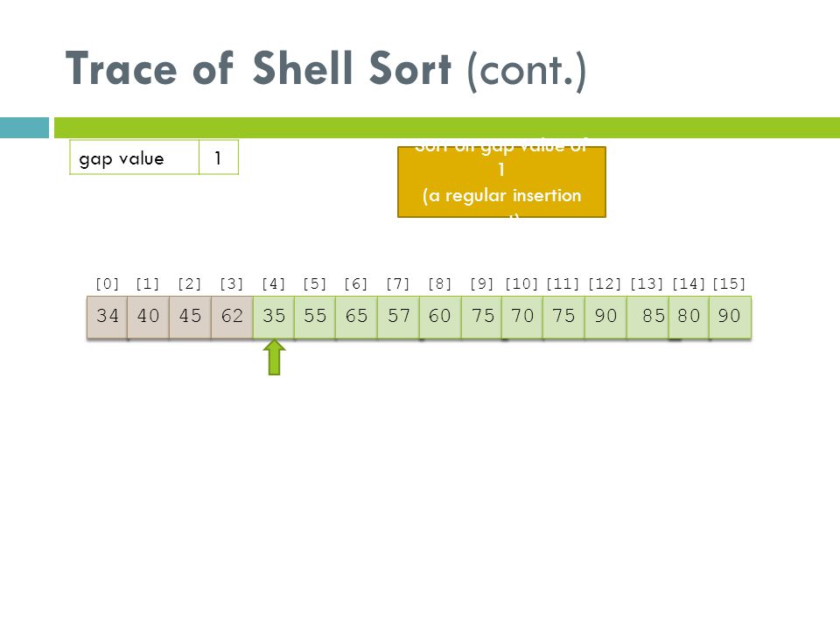Viewport: 840px width, 630px height.
Task: Click the green up arrow under index 4
Action: pyautogui.click(x=274, y=357)
